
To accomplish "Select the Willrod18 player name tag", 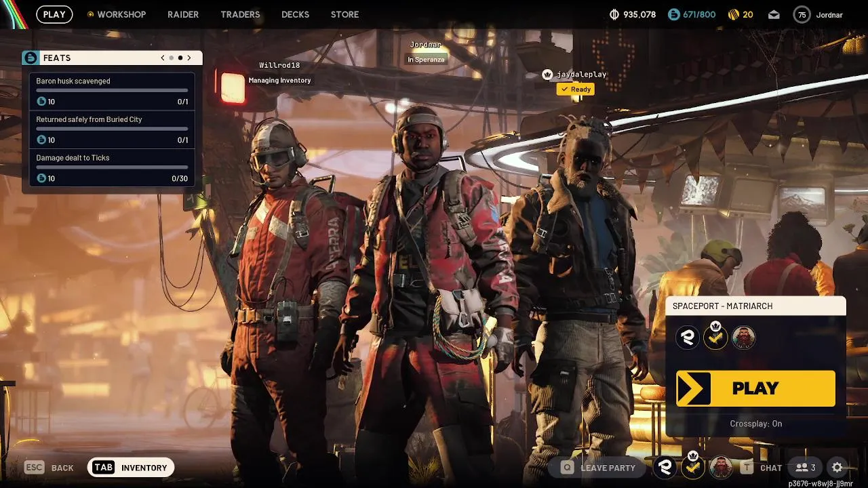I will pos(279,65).
